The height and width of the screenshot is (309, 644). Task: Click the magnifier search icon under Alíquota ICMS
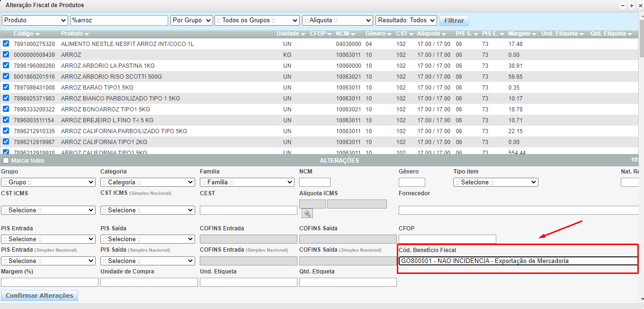click(307, 214)
